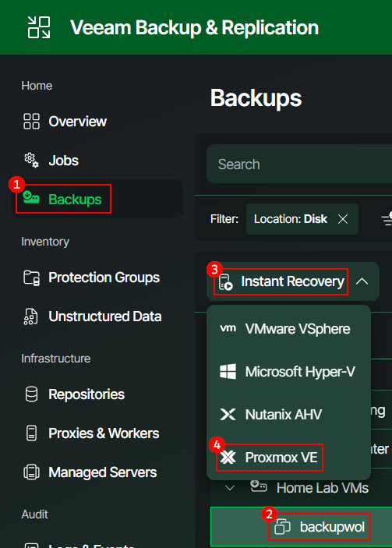The image size is (392, 548).
Task: Click the Instant Recovery button
Action: pyautogui.click(x=293, y=281)
